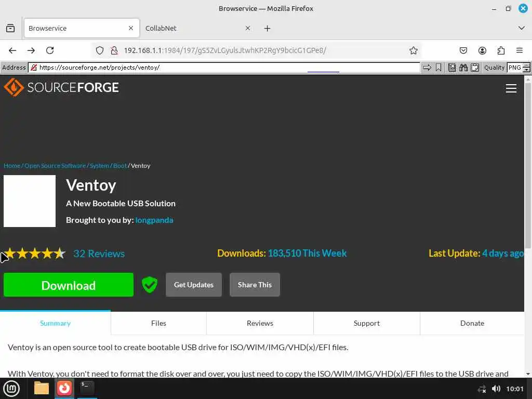The image size is (532, 399).
Task: Close the Browservice tab
Action: (131, 28)
